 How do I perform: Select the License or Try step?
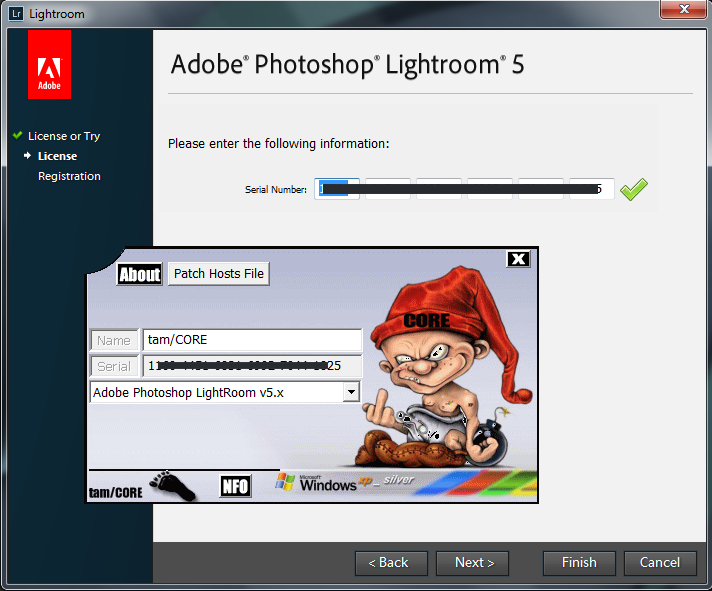point(64,136)
